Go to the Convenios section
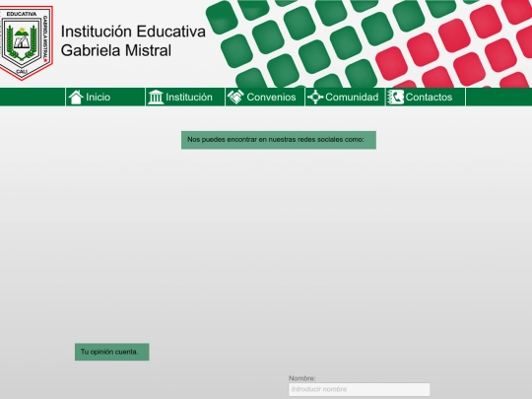Image resolution: width=532 pixels, height=399 pixels. [x=265, y=97]
